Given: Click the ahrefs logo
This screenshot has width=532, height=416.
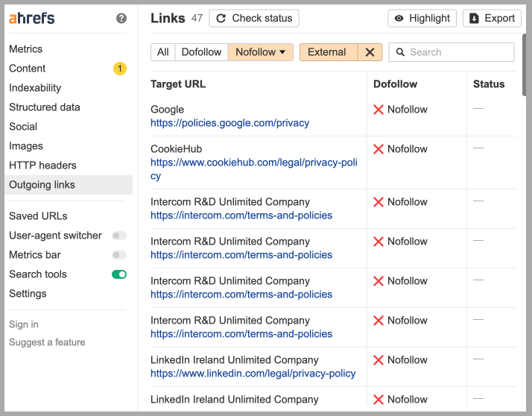Looking at the screenshot, I should click(x=31, y=19).
